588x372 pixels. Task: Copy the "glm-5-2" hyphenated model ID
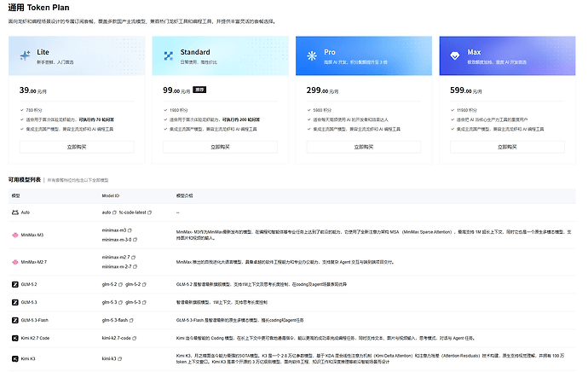tap(144, 284)
